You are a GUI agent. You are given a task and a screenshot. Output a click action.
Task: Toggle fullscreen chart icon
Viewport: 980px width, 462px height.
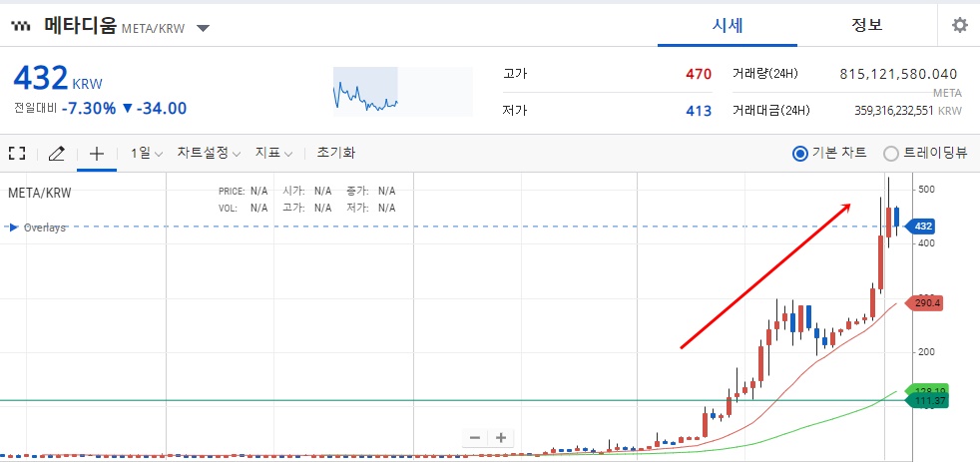tap(17, 153)
